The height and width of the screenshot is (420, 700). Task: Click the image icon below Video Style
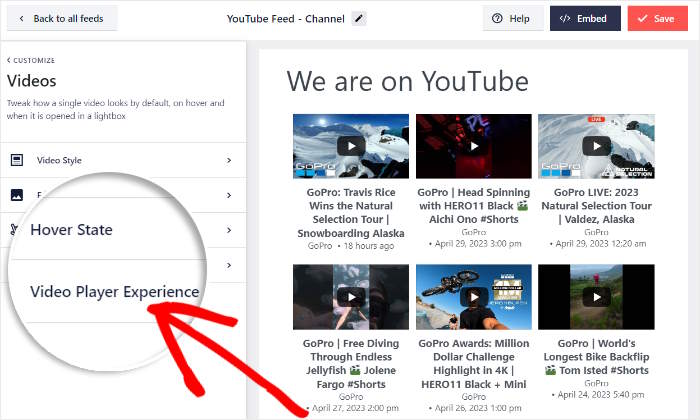coord(17,195)
